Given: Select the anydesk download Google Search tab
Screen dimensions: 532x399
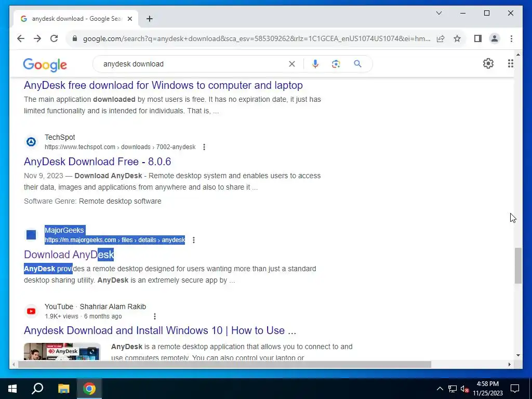Looking at the screenshot, I should tap(76, 19).
